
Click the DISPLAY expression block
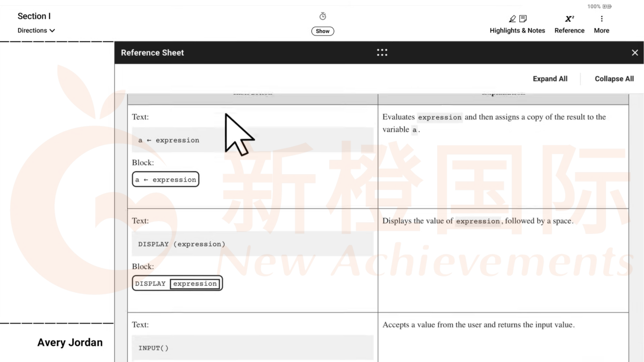177,283
